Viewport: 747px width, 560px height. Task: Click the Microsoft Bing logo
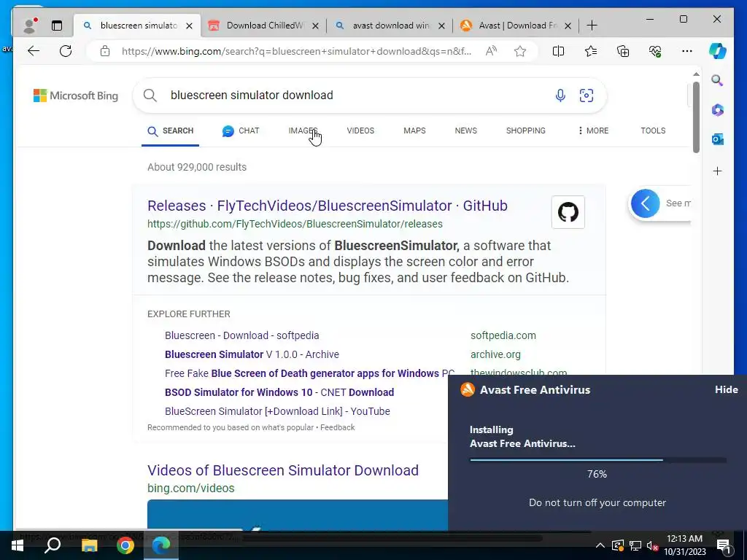click(x=76, y=96)
